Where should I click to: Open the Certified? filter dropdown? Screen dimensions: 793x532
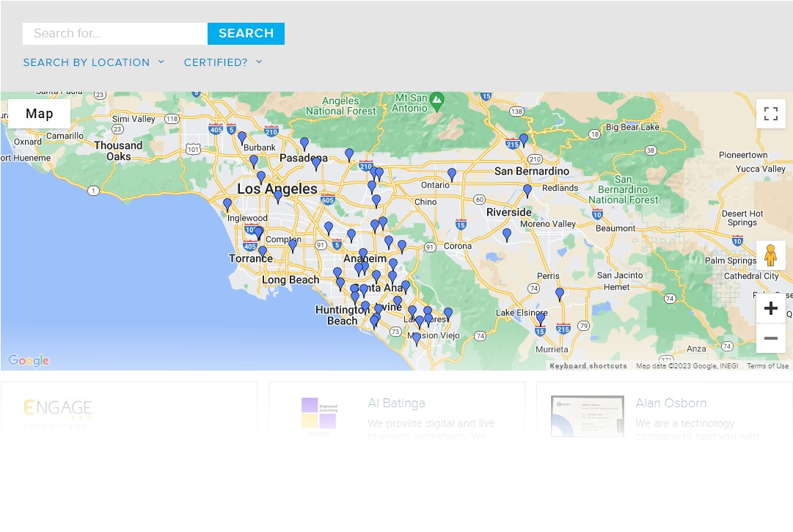223,62
